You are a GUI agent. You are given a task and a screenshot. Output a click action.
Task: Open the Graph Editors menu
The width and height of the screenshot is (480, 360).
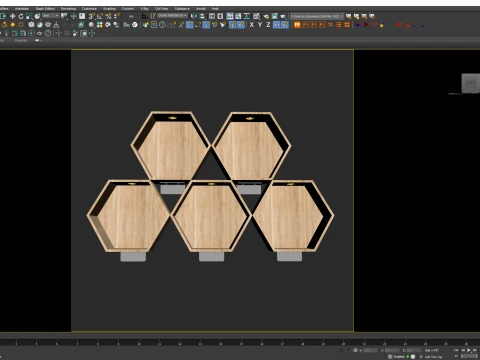coord(45,8)
